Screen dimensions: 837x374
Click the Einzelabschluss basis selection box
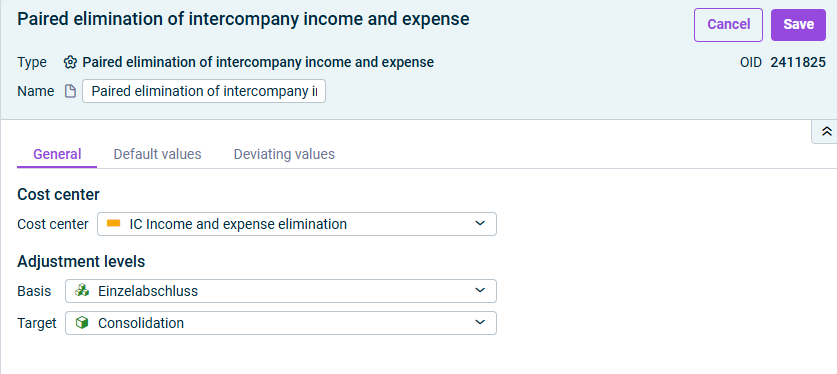click(281, 291)
